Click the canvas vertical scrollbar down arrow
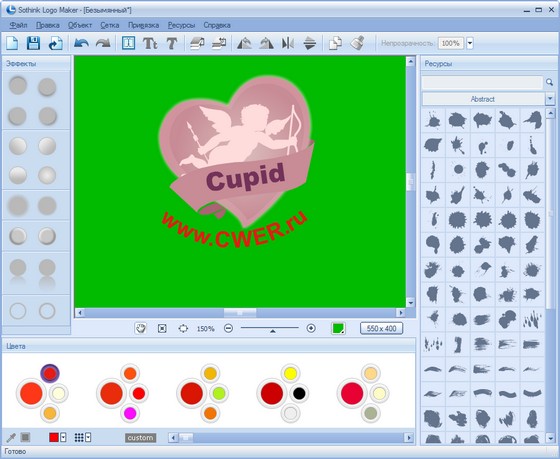This screenshot has width=560, height=459. (x=410, y=303)
